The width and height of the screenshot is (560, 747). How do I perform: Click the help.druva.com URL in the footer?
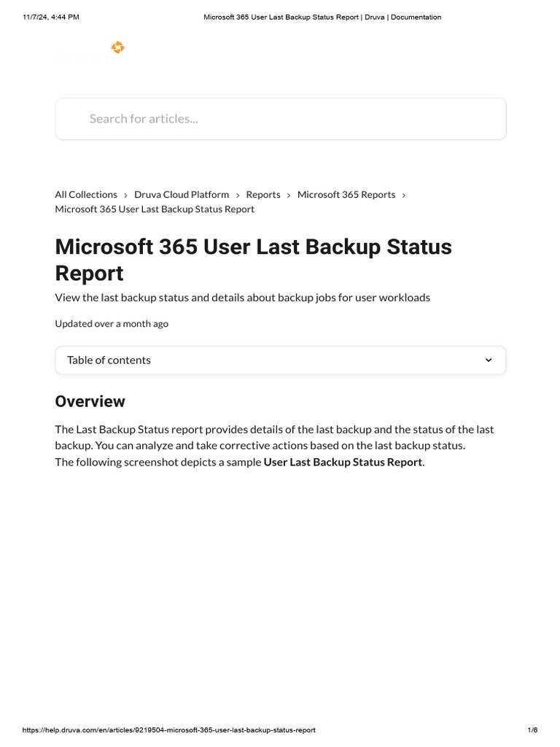point(169,730)
